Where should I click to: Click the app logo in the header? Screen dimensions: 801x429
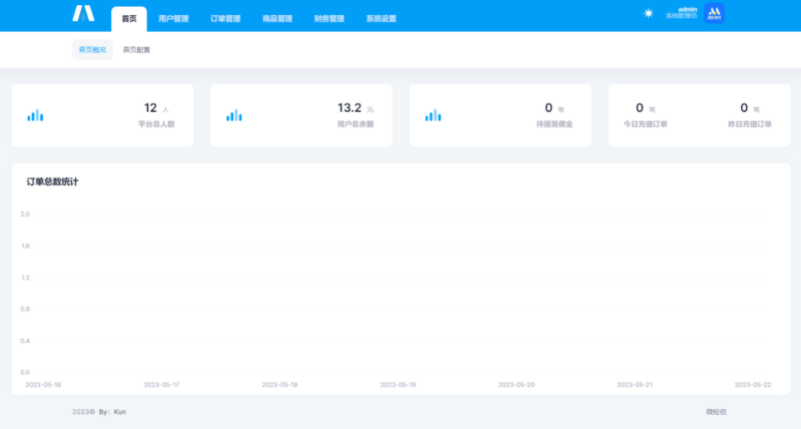(x=82, y=14)
